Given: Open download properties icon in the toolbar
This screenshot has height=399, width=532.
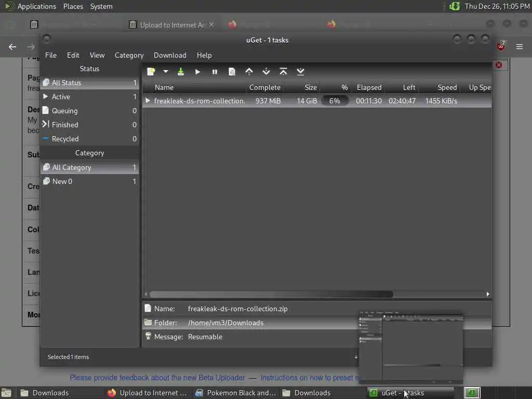Looking at the screenshot, I should tap(232, 72).
